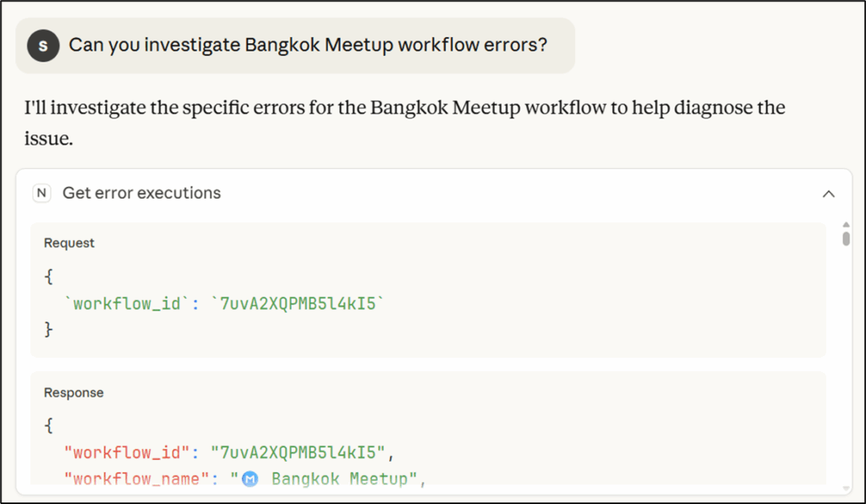Click the blue Meetup icon in workflow_name
This screenshot has width=866, height=504.
coord(250,479)
